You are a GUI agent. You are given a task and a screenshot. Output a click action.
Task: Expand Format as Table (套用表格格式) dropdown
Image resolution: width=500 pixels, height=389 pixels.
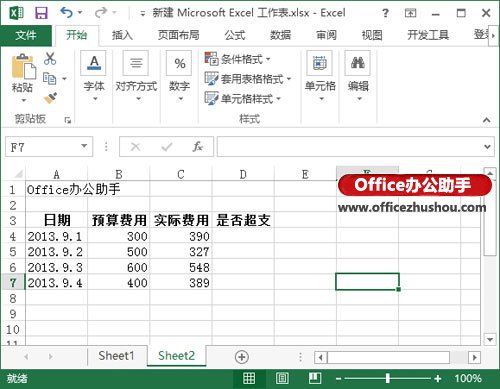tap(289, 79)
